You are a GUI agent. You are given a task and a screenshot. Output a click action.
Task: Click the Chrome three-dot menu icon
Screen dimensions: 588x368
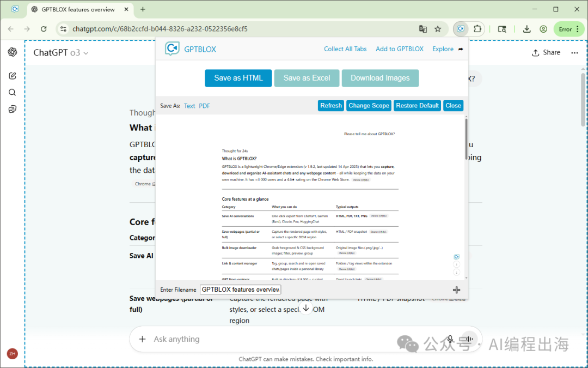(x=578, y=29)
